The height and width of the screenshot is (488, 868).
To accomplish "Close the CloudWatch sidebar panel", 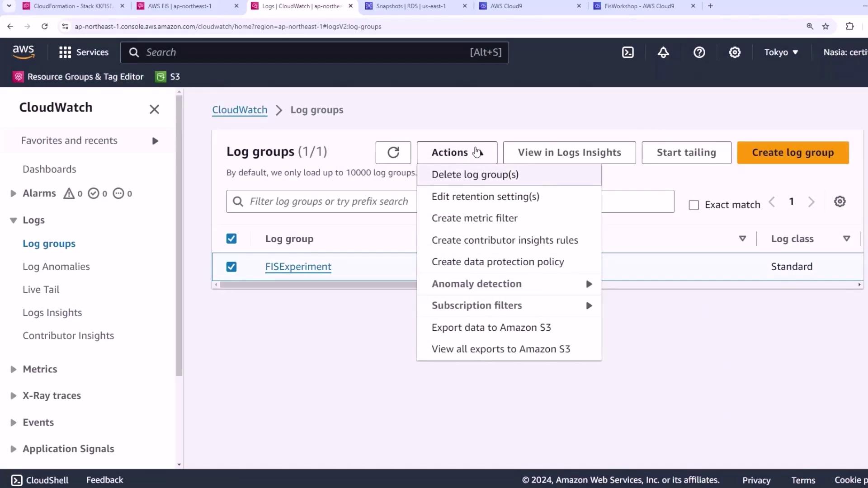I will pos(154,109).
